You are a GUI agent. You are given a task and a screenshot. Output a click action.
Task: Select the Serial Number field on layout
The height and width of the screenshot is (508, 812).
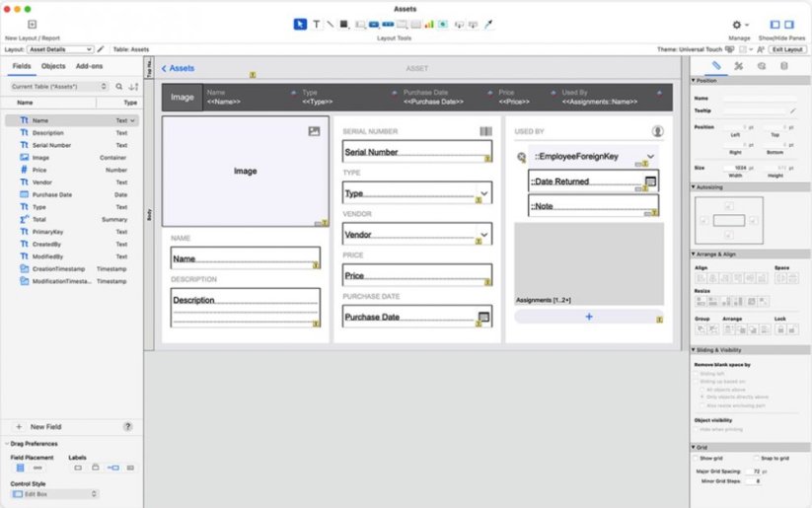[x=417, y=152]
